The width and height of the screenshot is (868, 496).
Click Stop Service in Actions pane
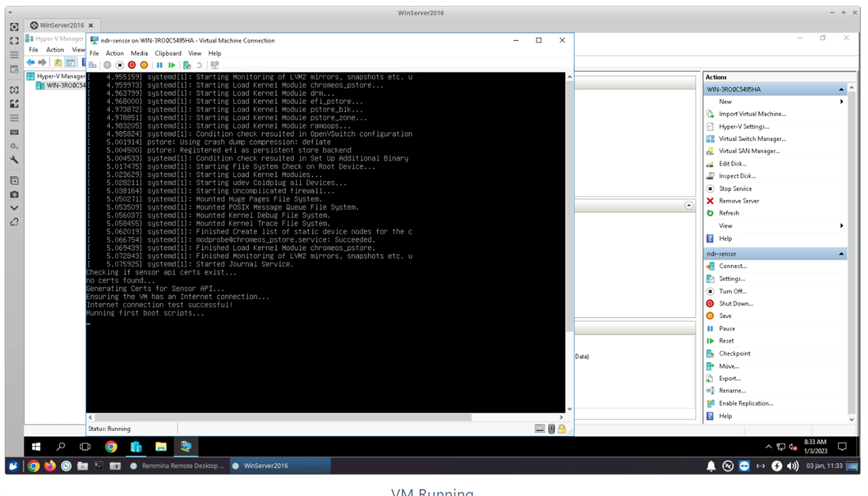point(735,188)
